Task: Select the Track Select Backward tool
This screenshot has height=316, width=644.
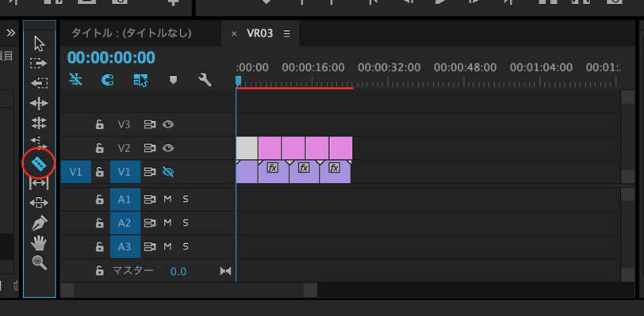Action: 39,83
